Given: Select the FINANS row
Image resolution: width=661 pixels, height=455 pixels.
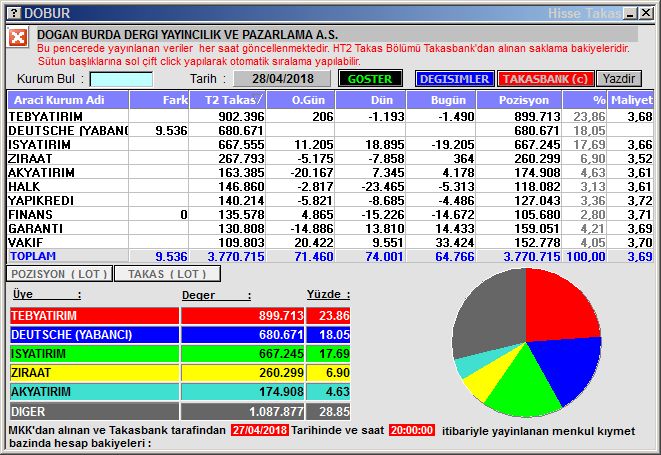Looking at the screenshot, I should (330, 214).
